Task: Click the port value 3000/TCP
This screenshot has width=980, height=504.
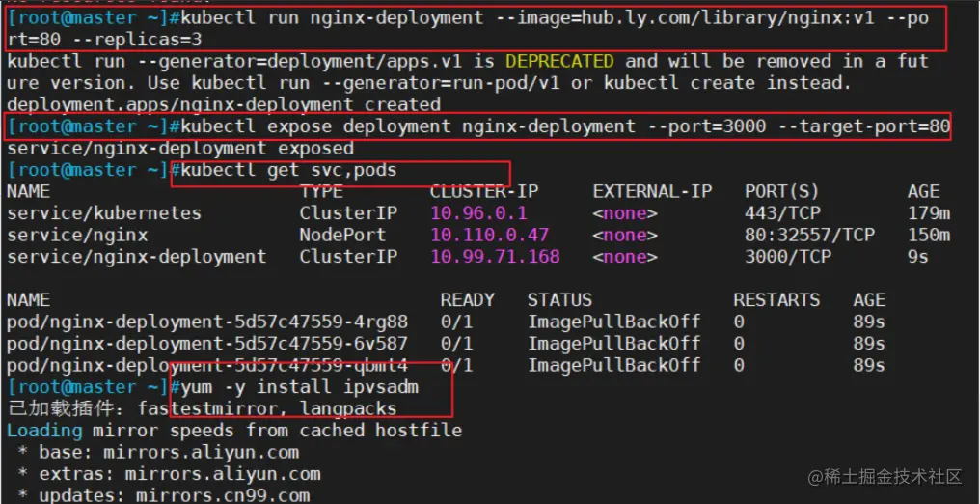Action: [788, 257]
